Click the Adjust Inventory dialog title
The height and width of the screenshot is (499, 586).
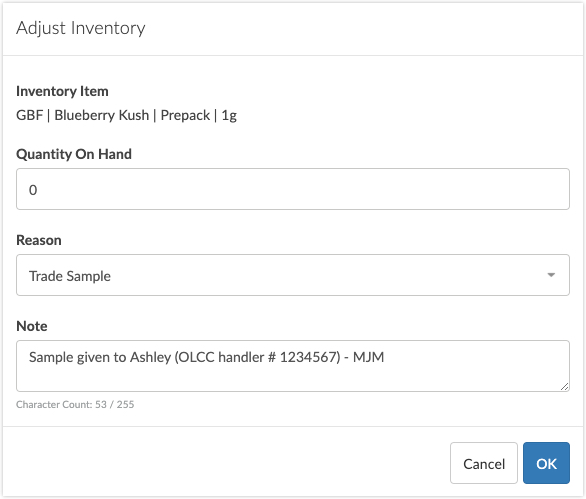point(81,28)
